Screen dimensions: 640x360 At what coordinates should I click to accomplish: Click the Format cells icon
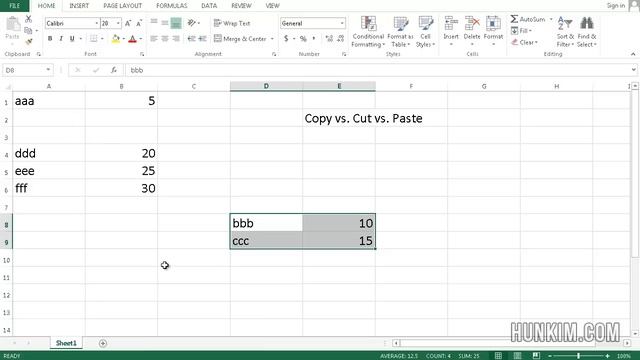[493, 24]
